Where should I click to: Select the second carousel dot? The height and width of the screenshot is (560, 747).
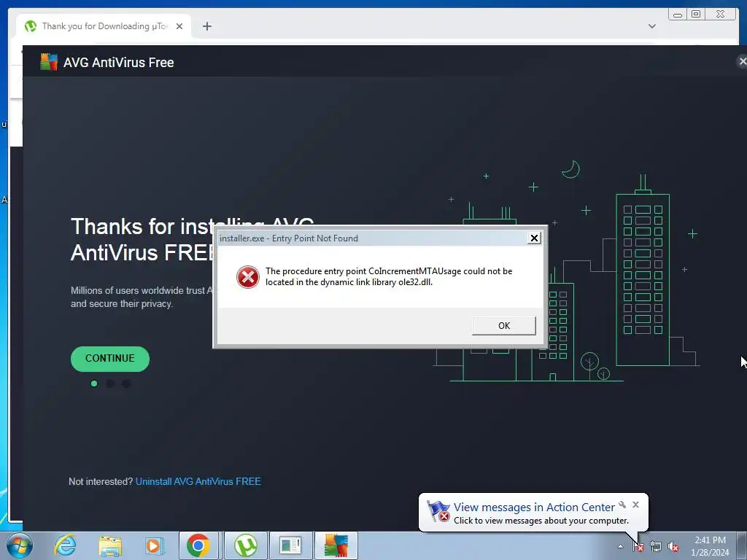pyautogui.click(x=110, y=384)
